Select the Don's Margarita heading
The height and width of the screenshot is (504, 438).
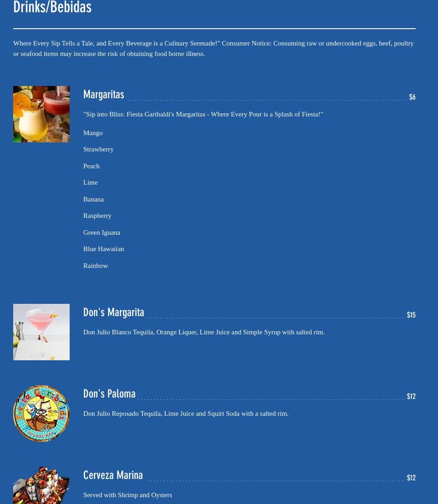[x=114, y=312]
